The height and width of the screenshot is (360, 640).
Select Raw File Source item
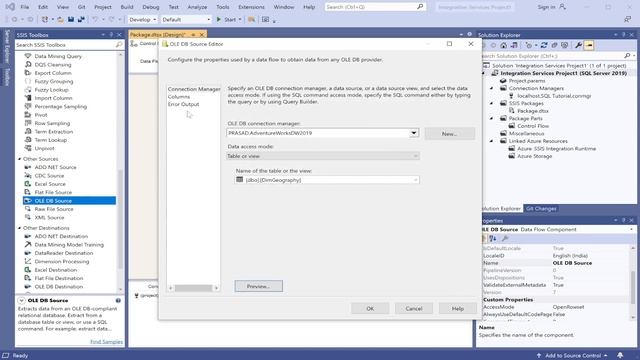click(x=54, y=209)
